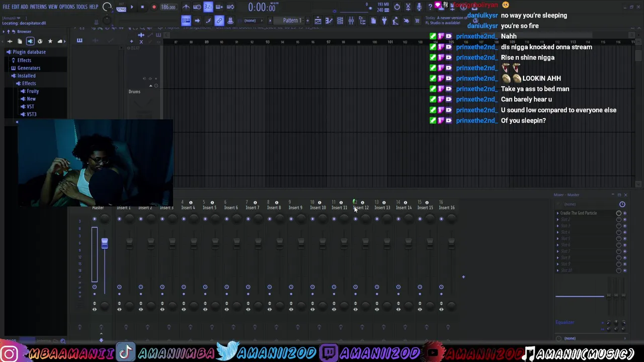Image resolution: width=644 pixels, height=362 pixels.
Task: Open the Pattern 1 selector
Action: (x=292, y=21)
